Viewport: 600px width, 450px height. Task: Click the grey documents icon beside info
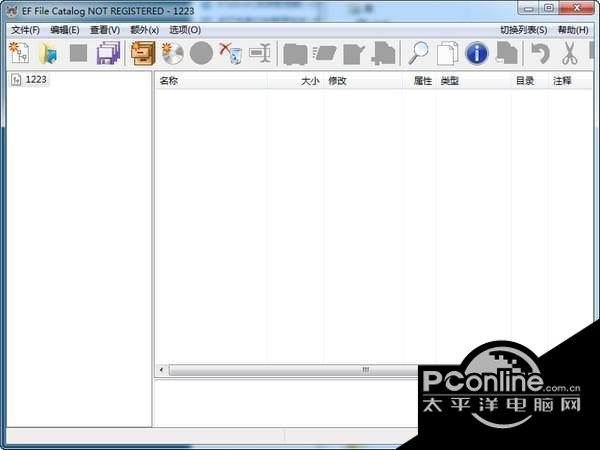coord(506,53)
